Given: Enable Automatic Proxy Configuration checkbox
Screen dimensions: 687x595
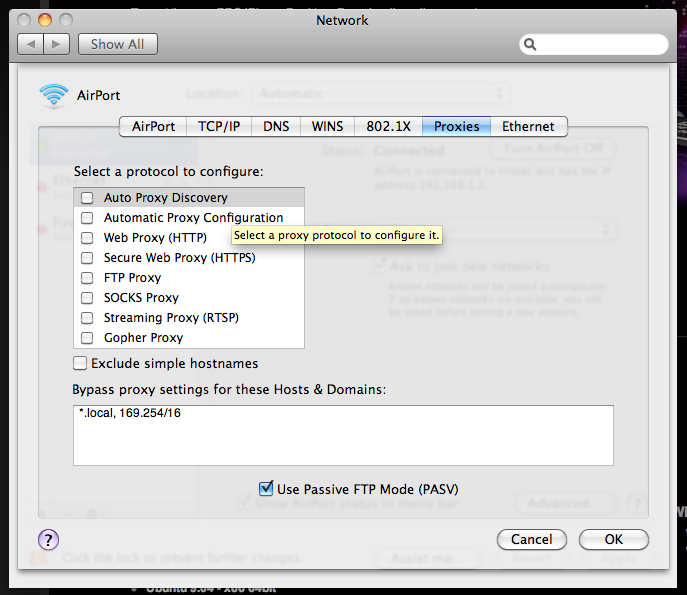Looking at the screenshot, I should click(x=87, y=218).
